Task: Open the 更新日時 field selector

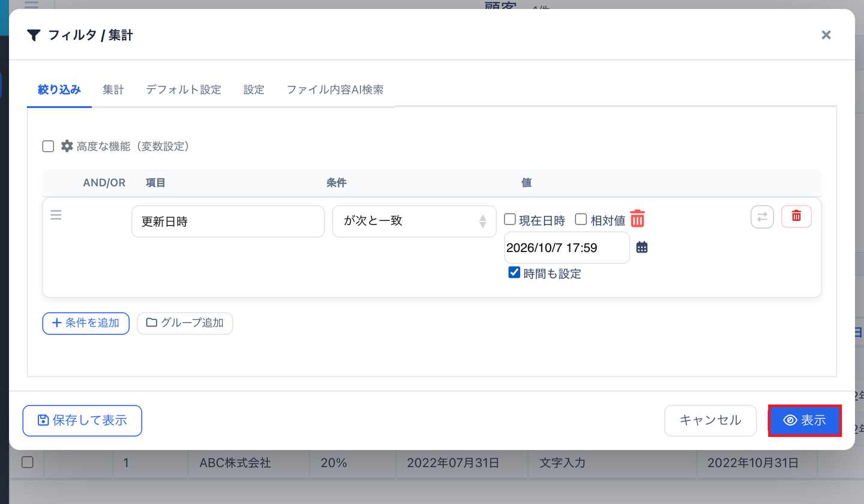Action: 228,221
